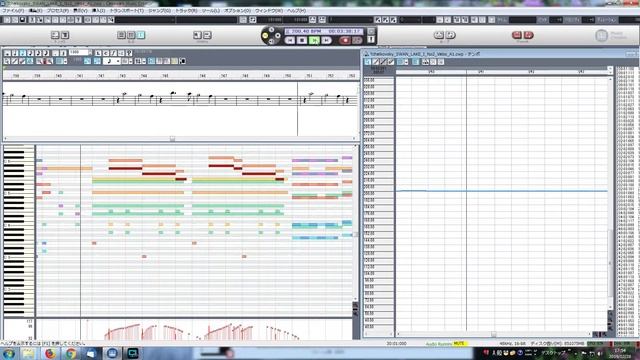Select the Erase tool in Tempo window

(391, 62)
